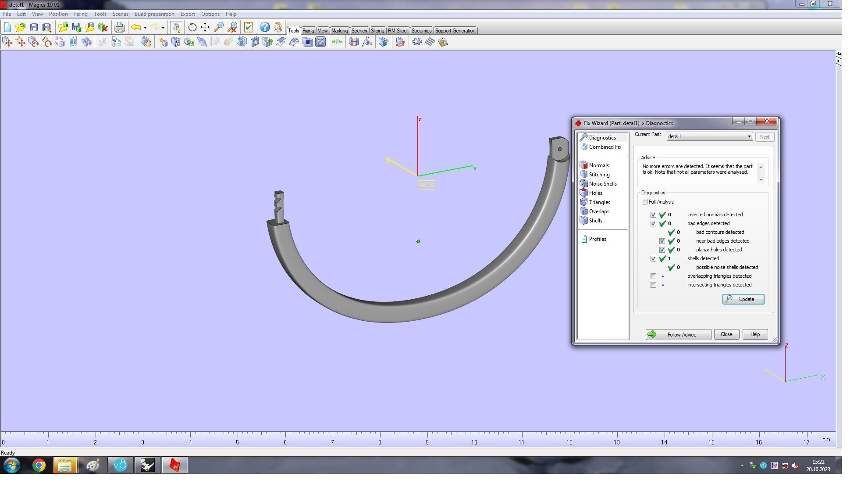Expand the Undo history dropdown arrow

coord(145,28)
